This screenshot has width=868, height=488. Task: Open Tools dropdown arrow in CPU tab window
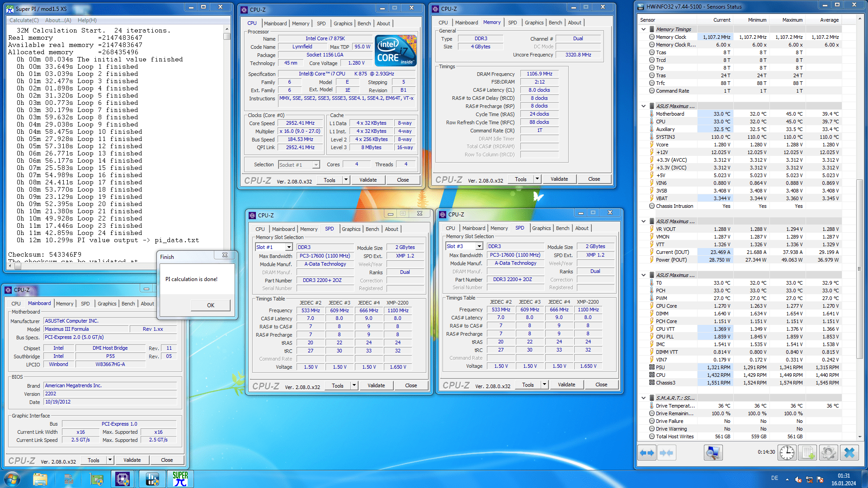tap(346, 180)
